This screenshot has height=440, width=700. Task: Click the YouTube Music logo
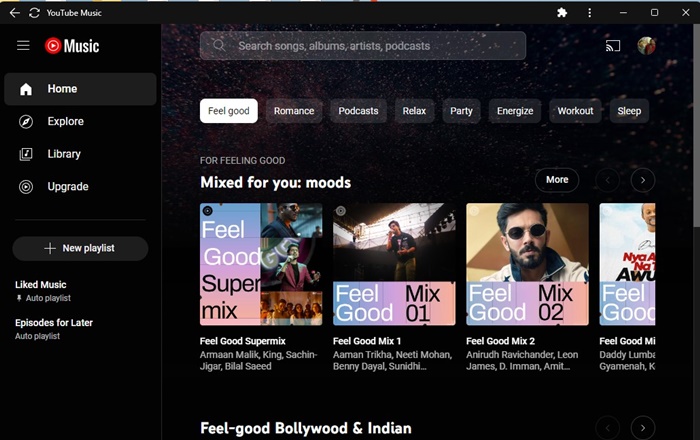coord(72,46)
